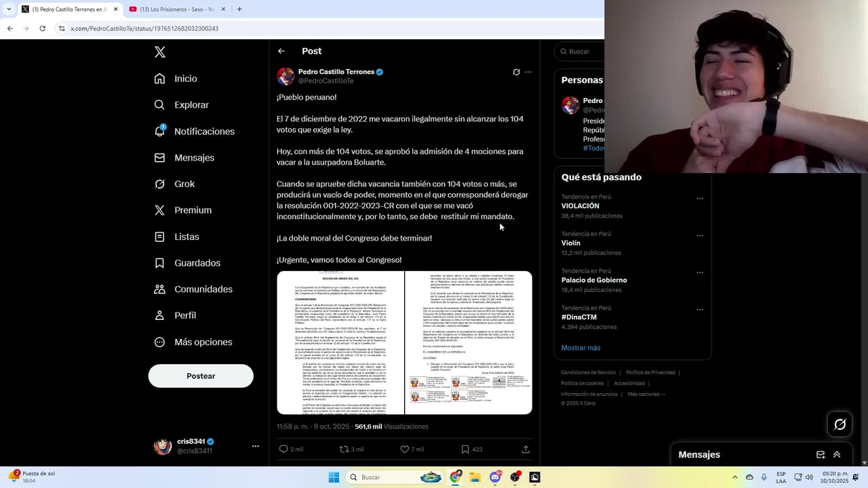Open Política de Privacidad link
868x488 pixels.
tap(650, 373)
